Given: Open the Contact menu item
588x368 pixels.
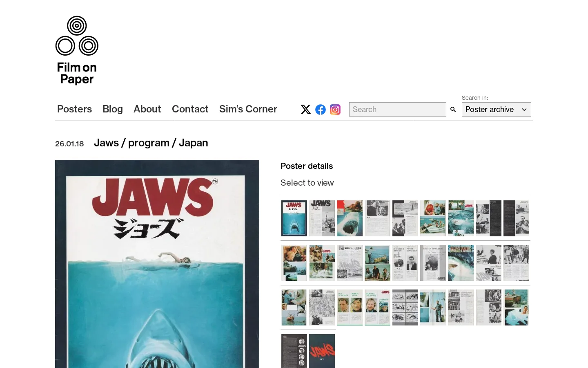Looking at the screenshot, I should click(x=190, y=109).
